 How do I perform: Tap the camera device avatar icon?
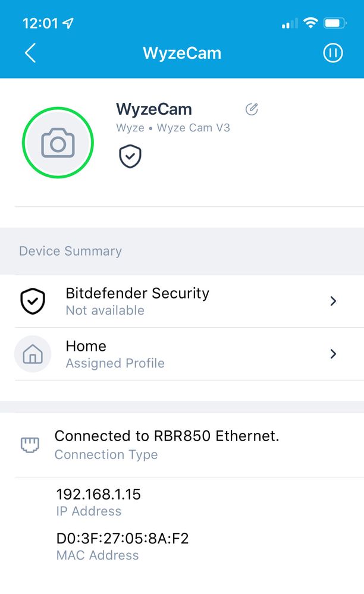[58, 143]
